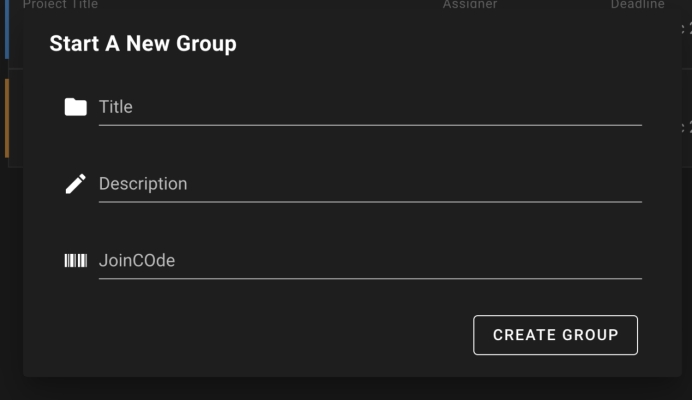Viewport: 692px width, 401px height.
Task: Click the second row's deadline value at right edge
Action: (686, 128)
